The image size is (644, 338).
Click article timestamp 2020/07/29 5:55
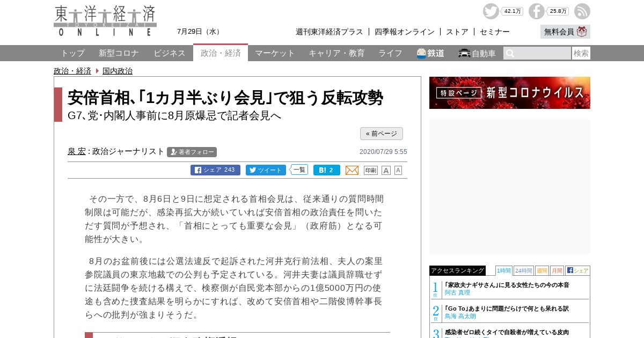383,152
